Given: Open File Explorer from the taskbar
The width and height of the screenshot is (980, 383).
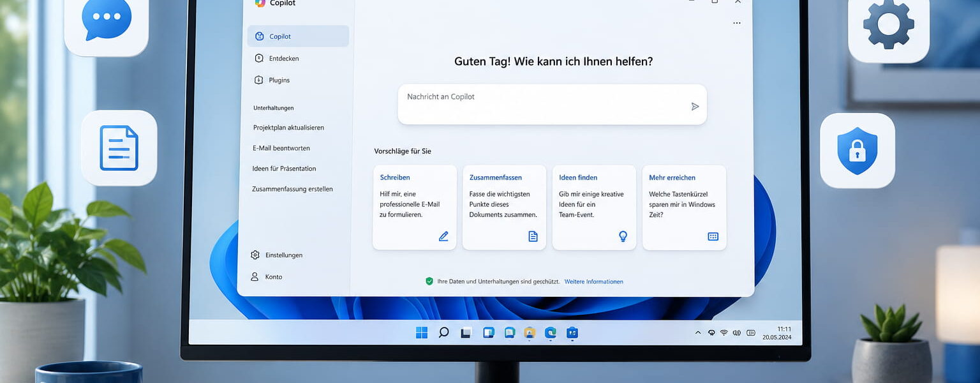Looking at the screenshot, I should coord(530,333).
